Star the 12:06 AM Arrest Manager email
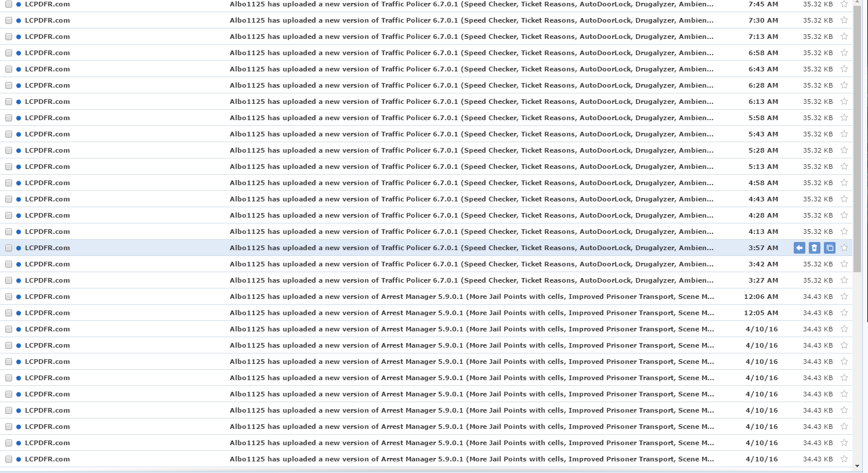The height and width of the screenshot is (473, 868). coord(844,297)
